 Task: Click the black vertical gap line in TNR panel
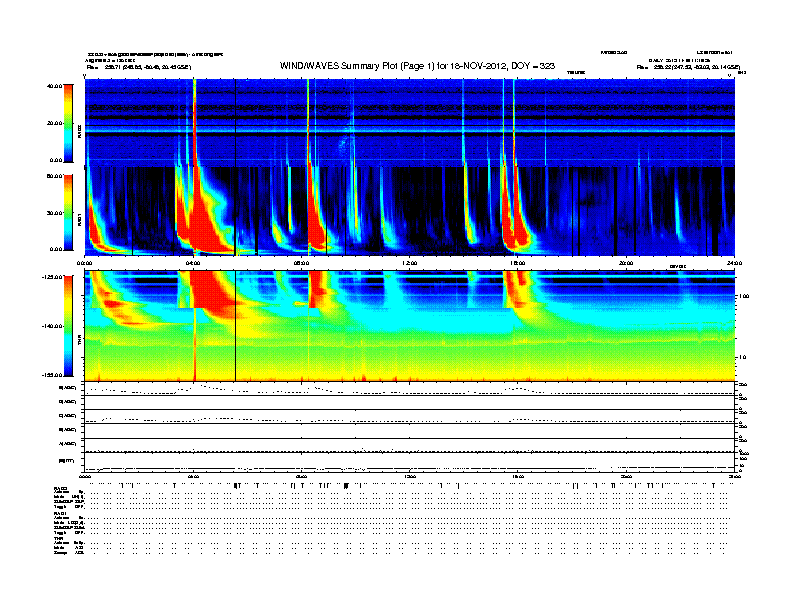click(x=235, y=326)
